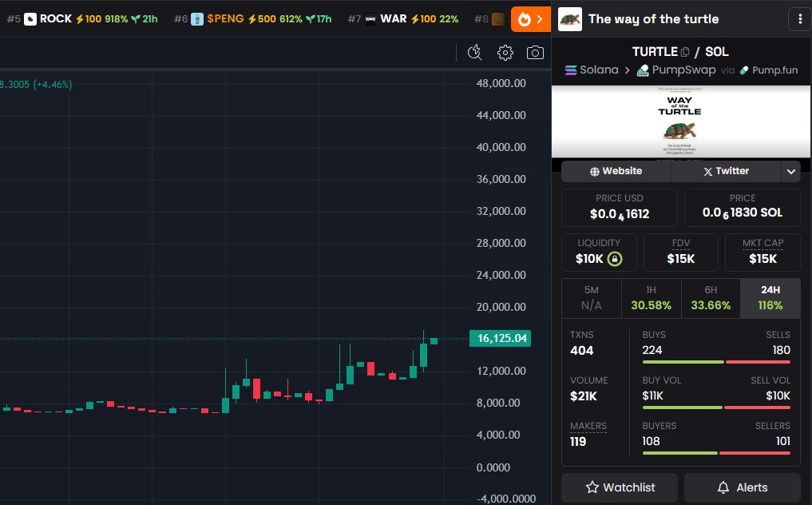
Task: Select the 6H timeframe tab
Action: click(711, 298)
